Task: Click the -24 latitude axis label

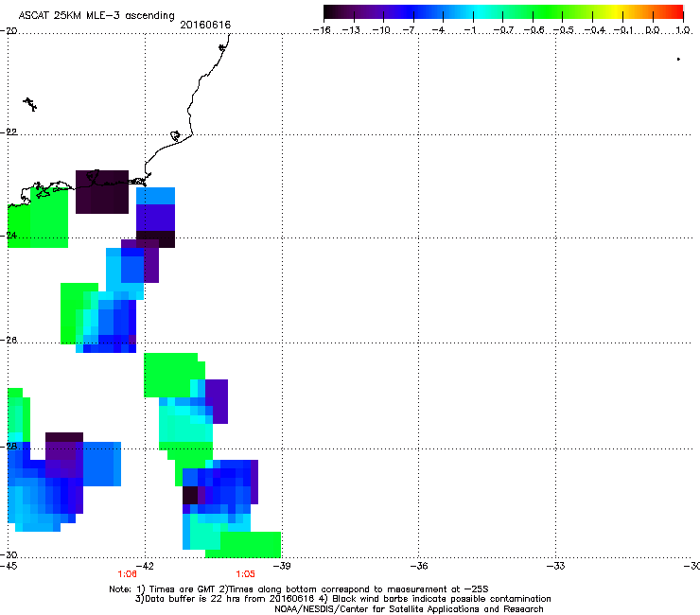Action: (x=9, y=235)
